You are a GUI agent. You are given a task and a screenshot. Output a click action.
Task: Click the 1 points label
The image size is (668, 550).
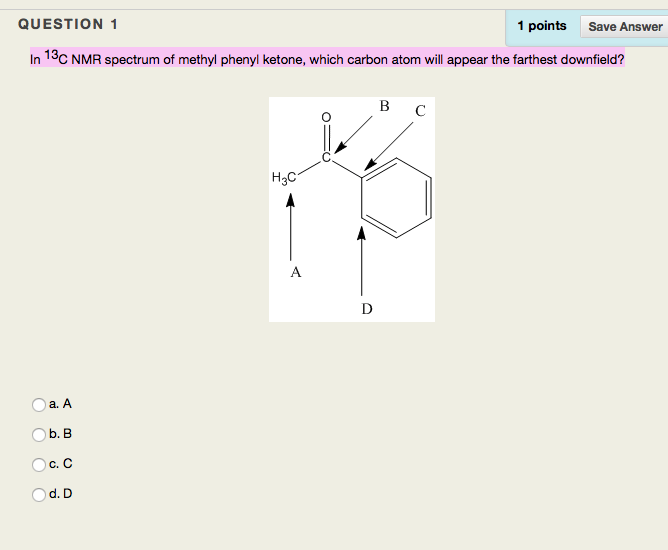click(542, 26)
